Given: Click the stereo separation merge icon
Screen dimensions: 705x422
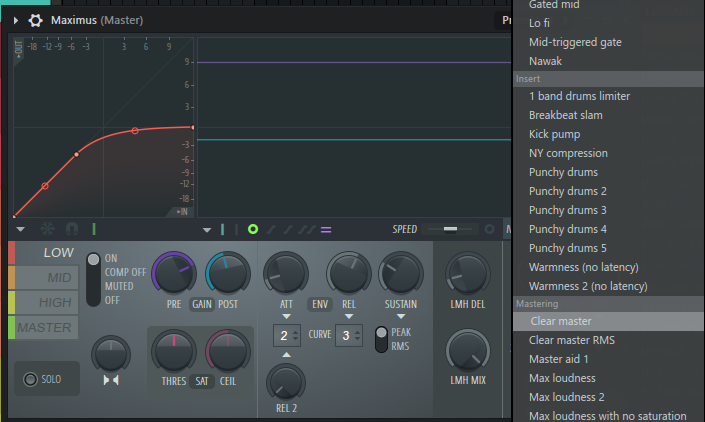Looking at the screenshot, I should (111, 380).
